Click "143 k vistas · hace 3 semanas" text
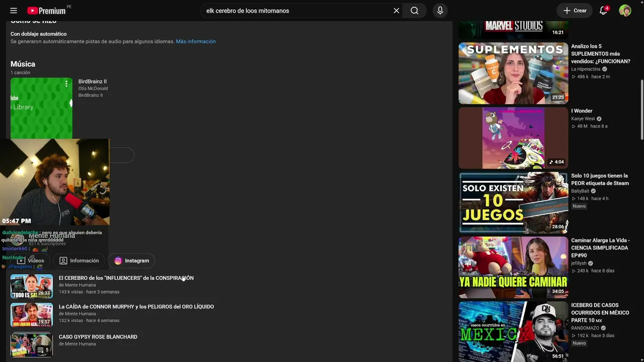 click(89, 292)
